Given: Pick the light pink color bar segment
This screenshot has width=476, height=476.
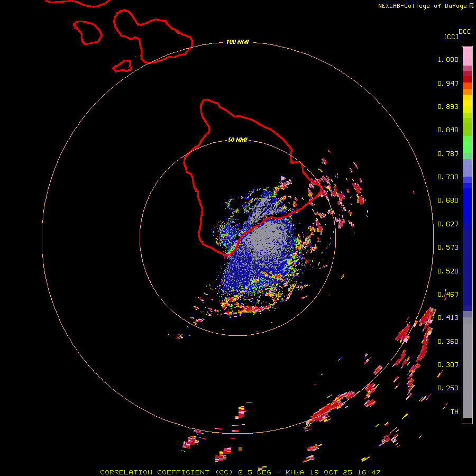Looking at the screenshot, I should (x=467, y=56).
